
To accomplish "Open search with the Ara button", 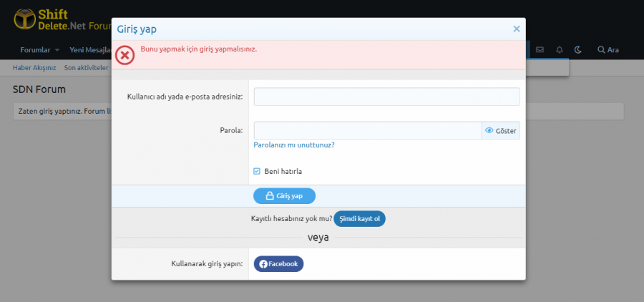I will pyautogui.click(x=608, y=50).
